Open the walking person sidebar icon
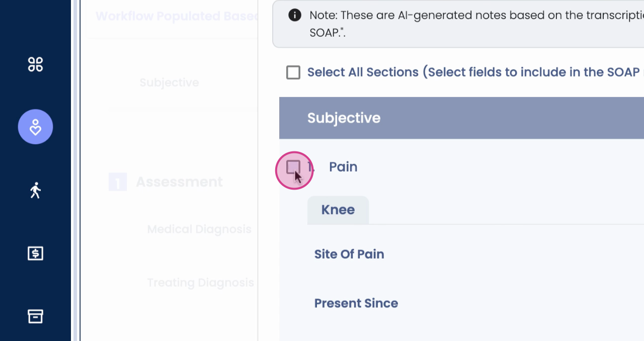The image size is (644, 341). pyautogui.click(x=35, y=191)
